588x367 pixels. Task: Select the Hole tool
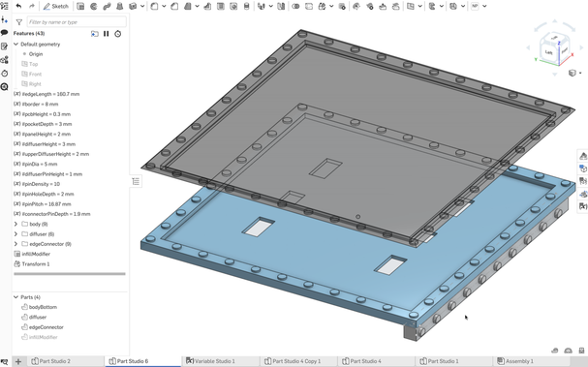(233, 6)
